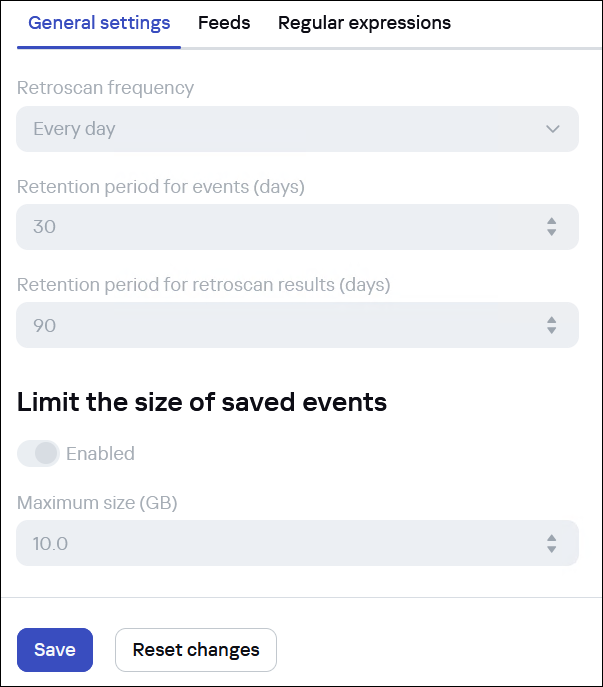Open the Retroscan frequency dropdown

pos(297,129)
